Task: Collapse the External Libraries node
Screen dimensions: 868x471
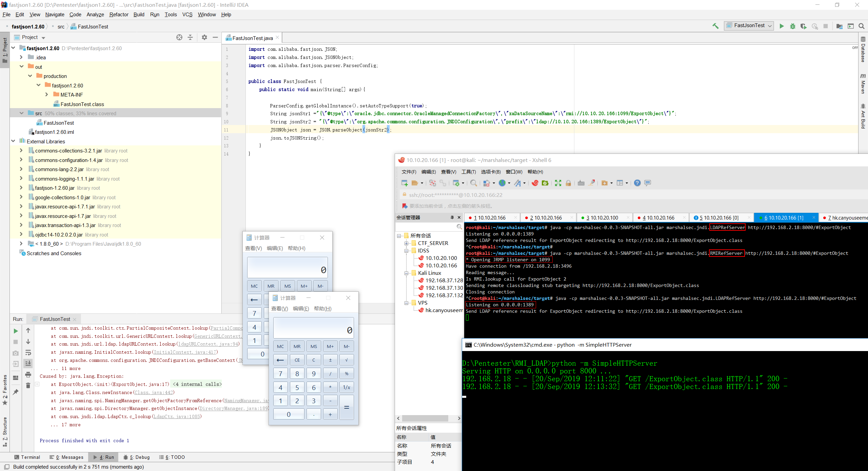Action: [x=13, y=141]
